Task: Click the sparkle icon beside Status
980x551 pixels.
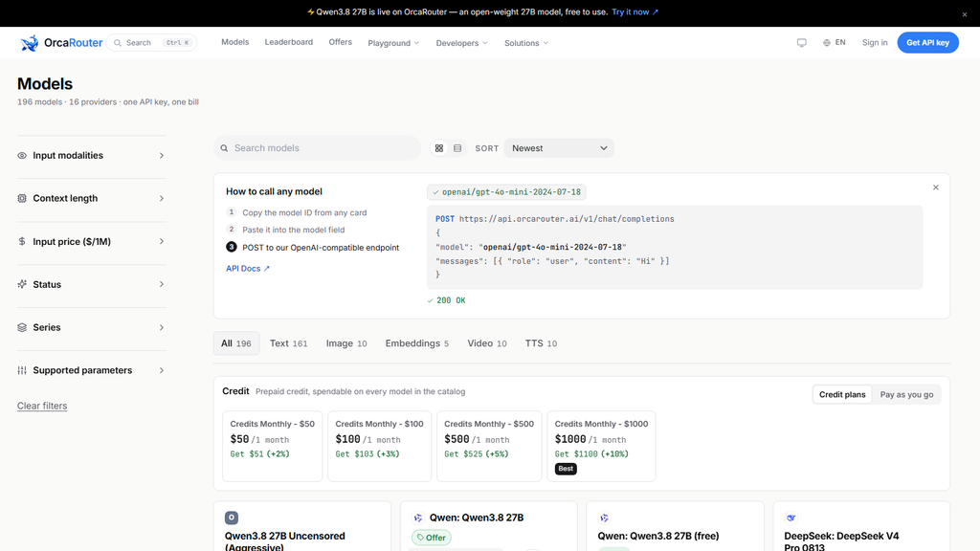Action: point(22,284)
